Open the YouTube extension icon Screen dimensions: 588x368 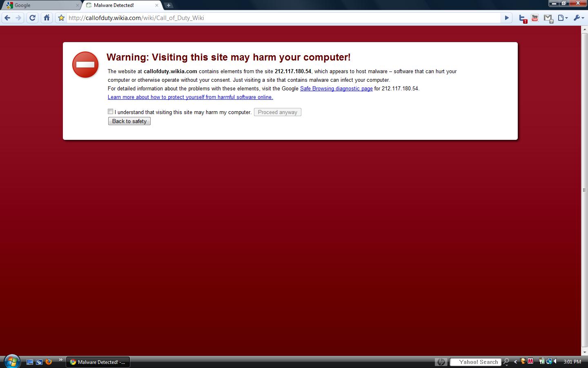tap(535, 18)
